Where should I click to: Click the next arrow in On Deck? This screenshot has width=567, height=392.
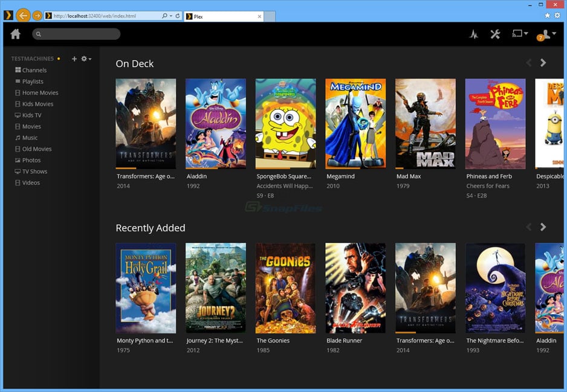[543, 63]
